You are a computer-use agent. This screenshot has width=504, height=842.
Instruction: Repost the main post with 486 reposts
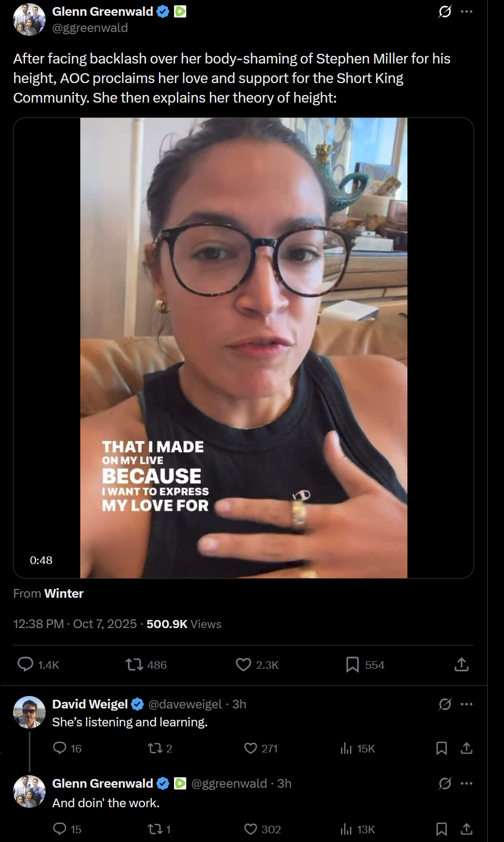point(134,664)
